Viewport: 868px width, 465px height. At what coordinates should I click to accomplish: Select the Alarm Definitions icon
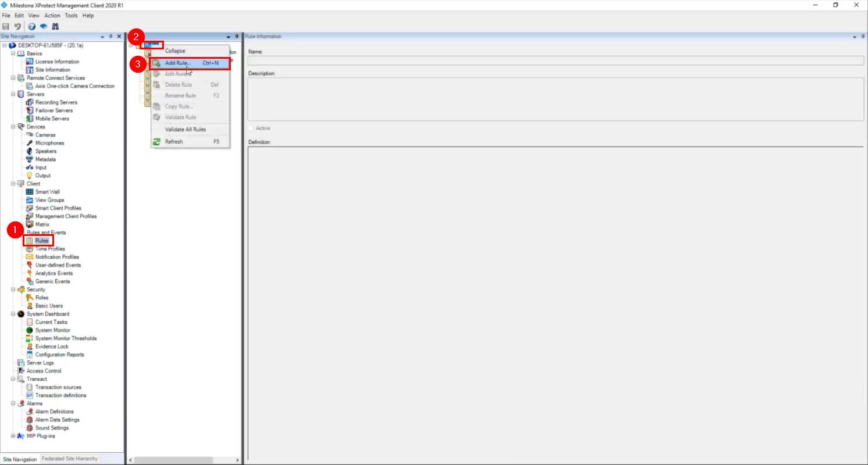pyautogui.click(x=30, y=411)
